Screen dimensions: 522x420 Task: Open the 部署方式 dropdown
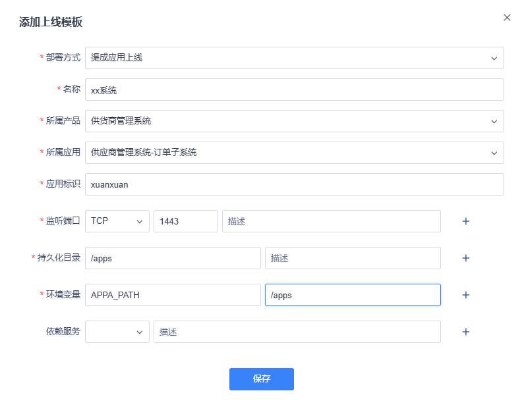pyautogui.click(x=294, y=58)
